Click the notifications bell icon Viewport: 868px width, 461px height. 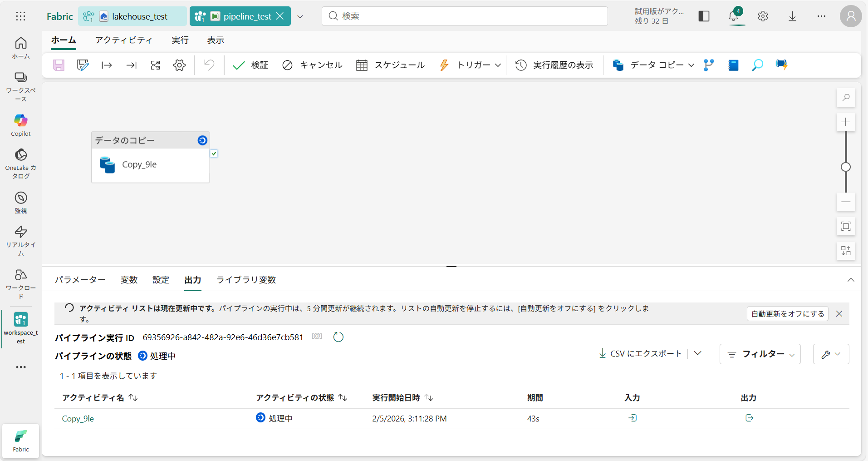pyautogui.click(x=733, y=16)
